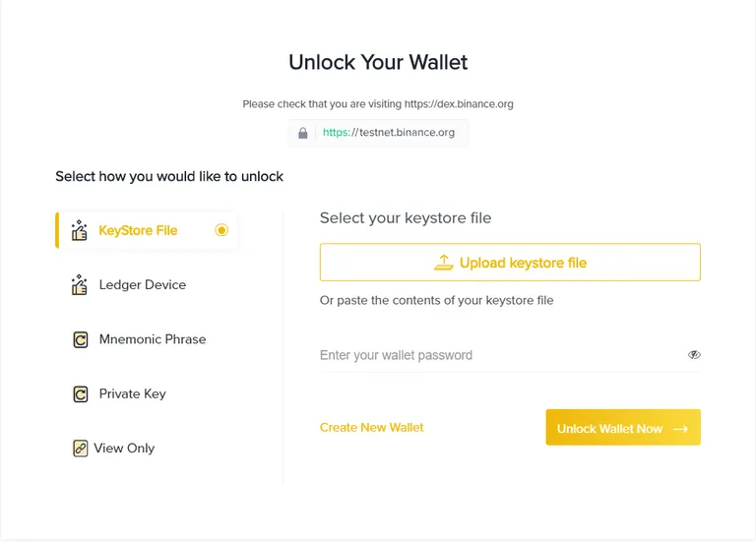Select the KeyStore File radio button
This screenshot has width=756, height=542.
221,230
